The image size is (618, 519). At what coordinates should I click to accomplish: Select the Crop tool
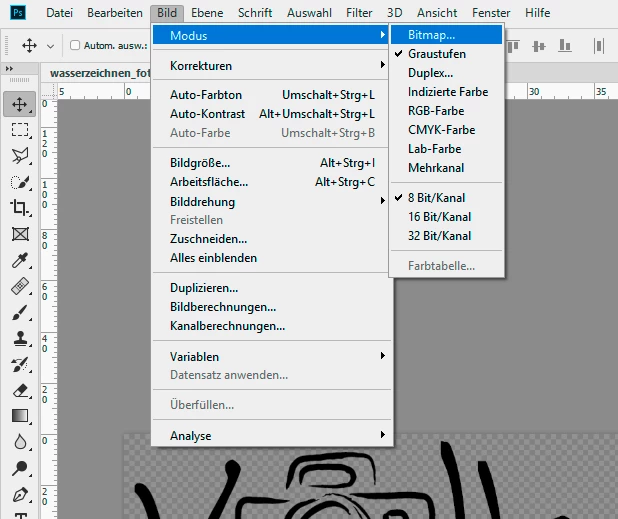20,208
